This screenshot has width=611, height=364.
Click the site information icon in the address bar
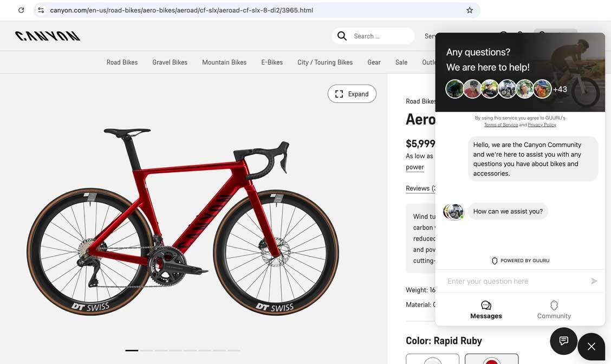point(41,10)
